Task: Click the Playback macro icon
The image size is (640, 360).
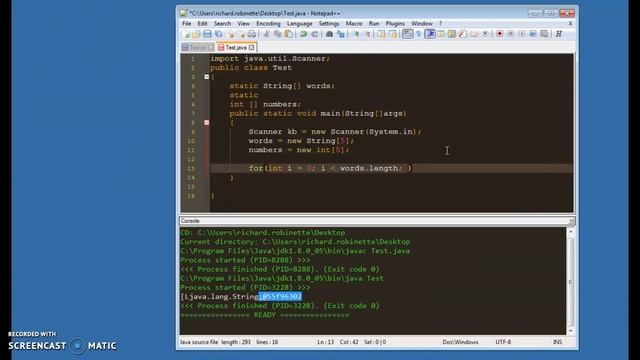Action: coord(522,34)
